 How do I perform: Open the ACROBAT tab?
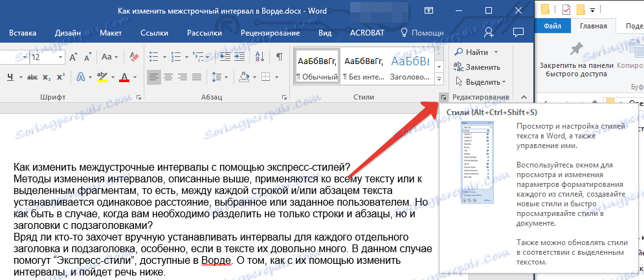point(367,33)
